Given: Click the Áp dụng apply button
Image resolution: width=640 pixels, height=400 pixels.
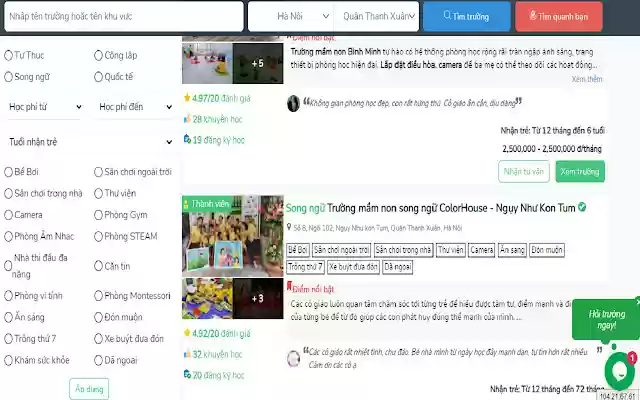Looking at the screenshot, I should tap(89, 389).
